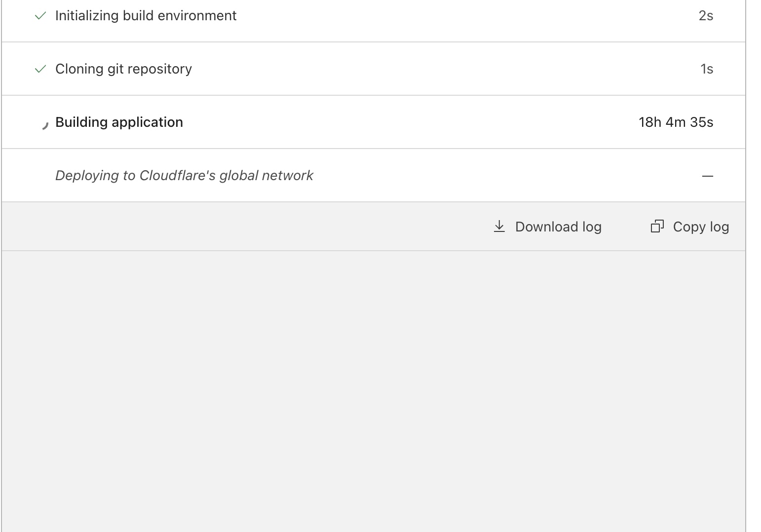Click the Copy log clipboard icon
This screenshot has height=532, width=761.
[657, 227]
